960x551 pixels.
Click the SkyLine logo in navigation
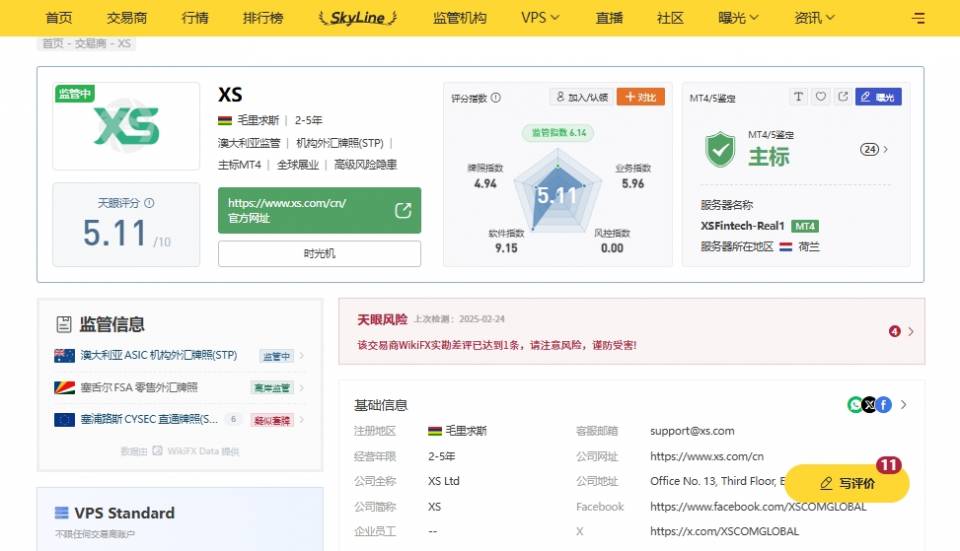pos(358,18)
